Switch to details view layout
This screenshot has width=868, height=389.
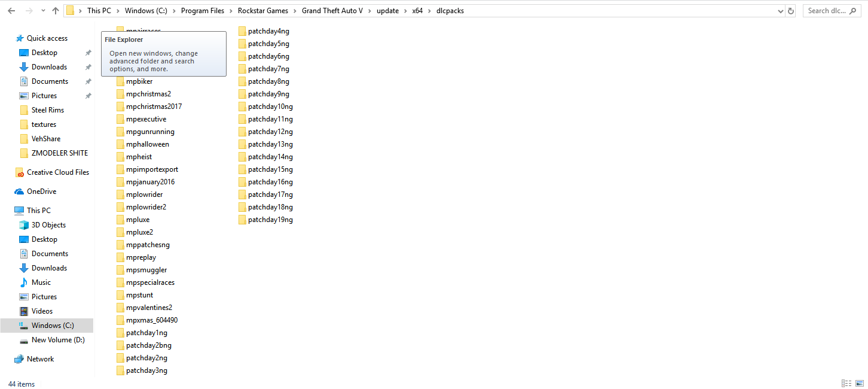pyautogui.click(x=846, y=383)
